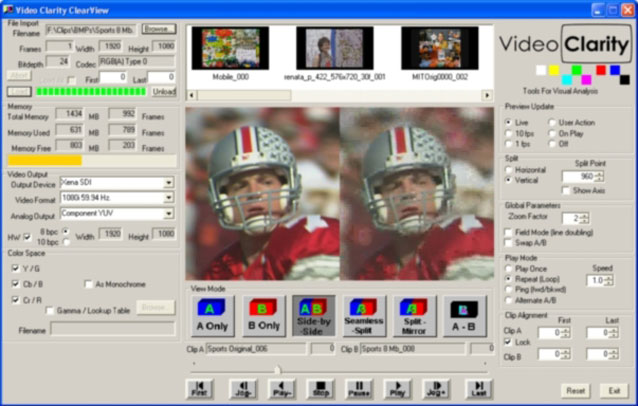The image size is (638, 406).
Task: Set split to Horizontal
Action: [508, 169]
